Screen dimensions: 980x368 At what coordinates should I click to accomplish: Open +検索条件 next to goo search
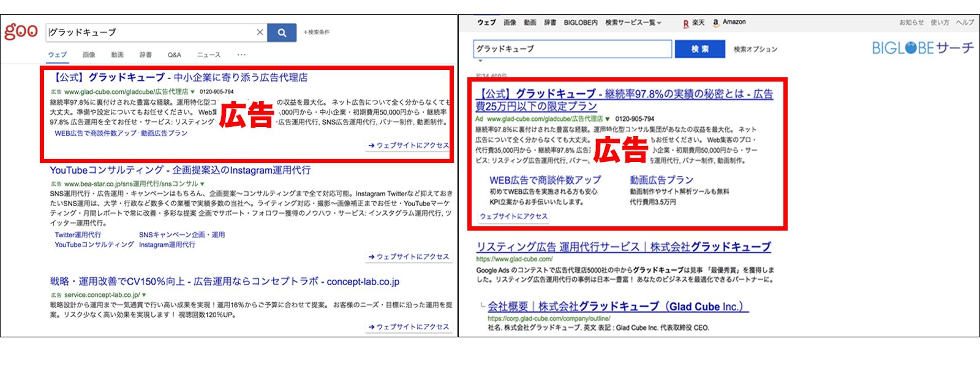316,33
